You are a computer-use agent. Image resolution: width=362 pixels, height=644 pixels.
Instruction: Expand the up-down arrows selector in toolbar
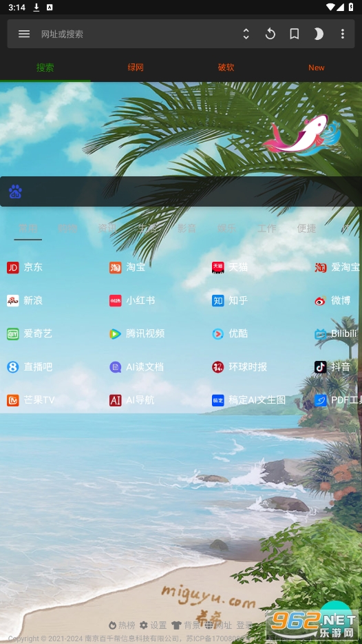pos(246,34)
